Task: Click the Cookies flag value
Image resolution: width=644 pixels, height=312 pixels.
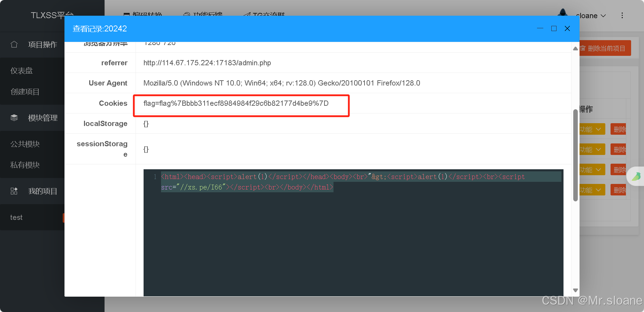Action: [x=236, y=103]
